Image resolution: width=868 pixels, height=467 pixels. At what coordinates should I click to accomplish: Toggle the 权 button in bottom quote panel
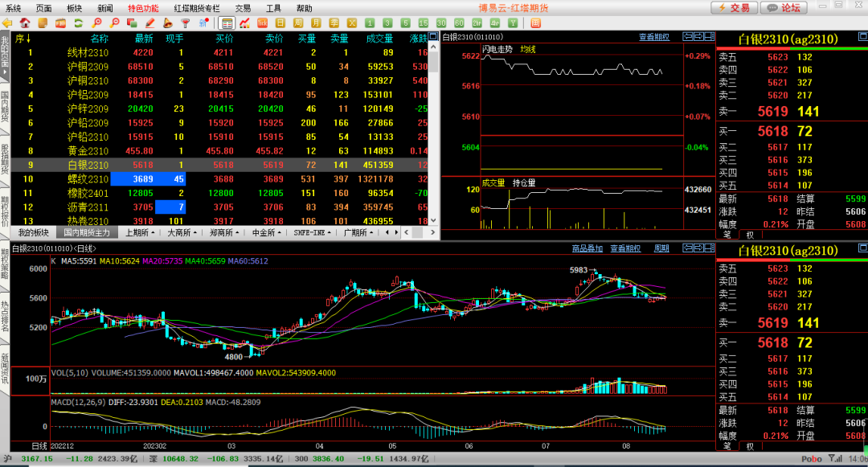coord(750,446)
